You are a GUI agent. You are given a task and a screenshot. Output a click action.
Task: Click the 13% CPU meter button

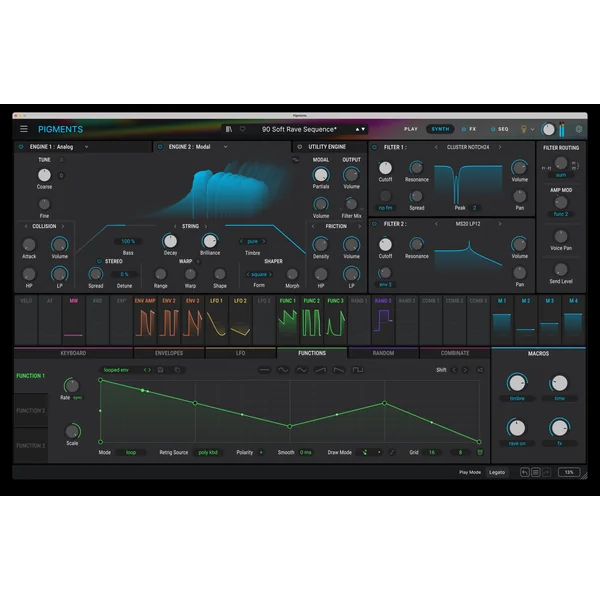[569, 472]
